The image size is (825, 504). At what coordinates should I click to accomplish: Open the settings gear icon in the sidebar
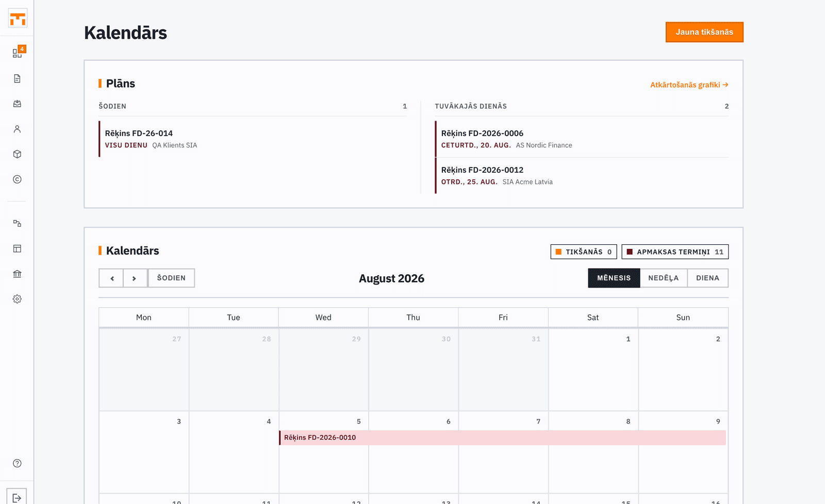tap(17, 299)
